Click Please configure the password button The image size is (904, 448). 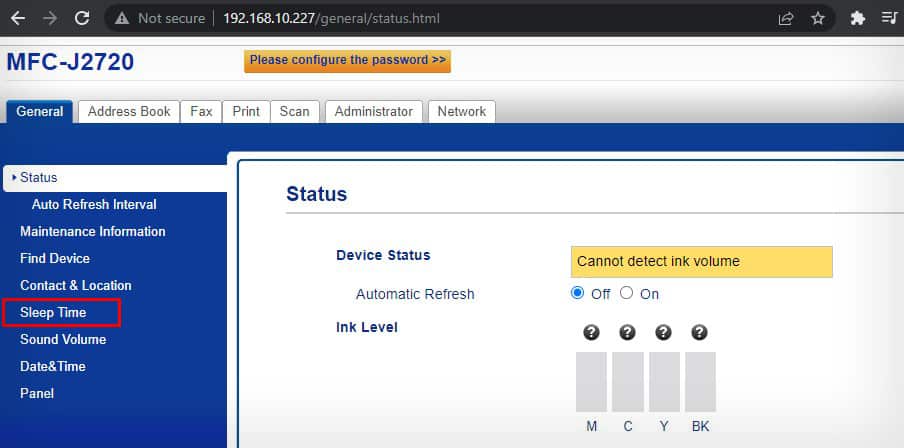[x=348, y=61]
